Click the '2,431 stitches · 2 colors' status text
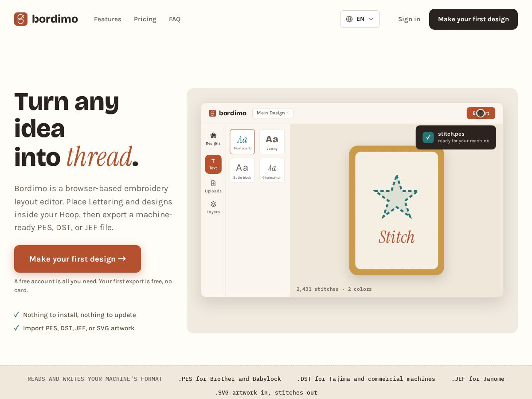 tap(334, 289)
